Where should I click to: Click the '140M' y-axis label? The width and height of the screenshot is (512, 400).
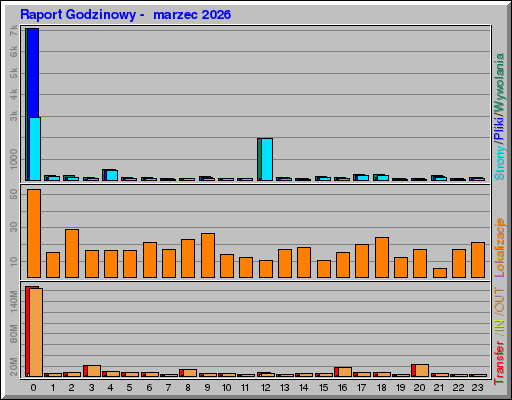click(x=14, y=301)
